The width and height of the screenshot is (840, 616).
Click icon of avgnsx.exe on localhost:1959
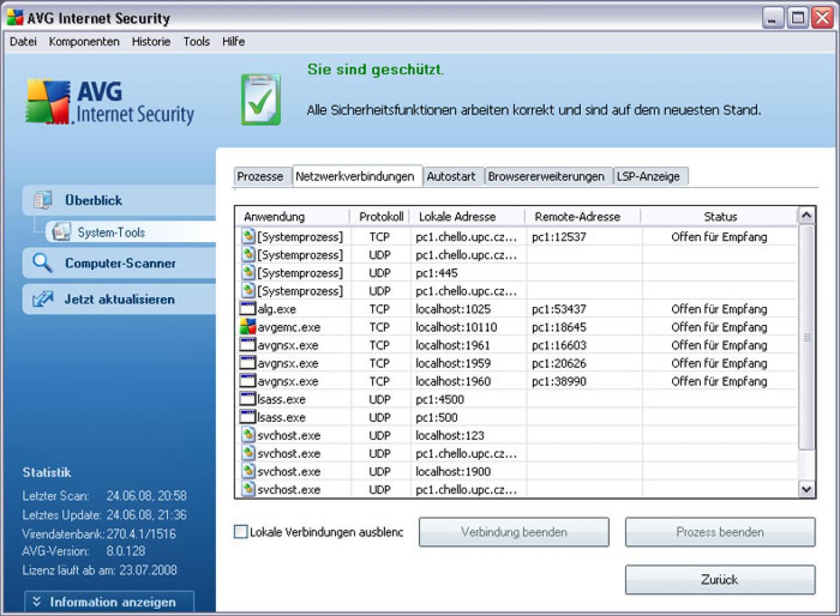tap(247, 363)
